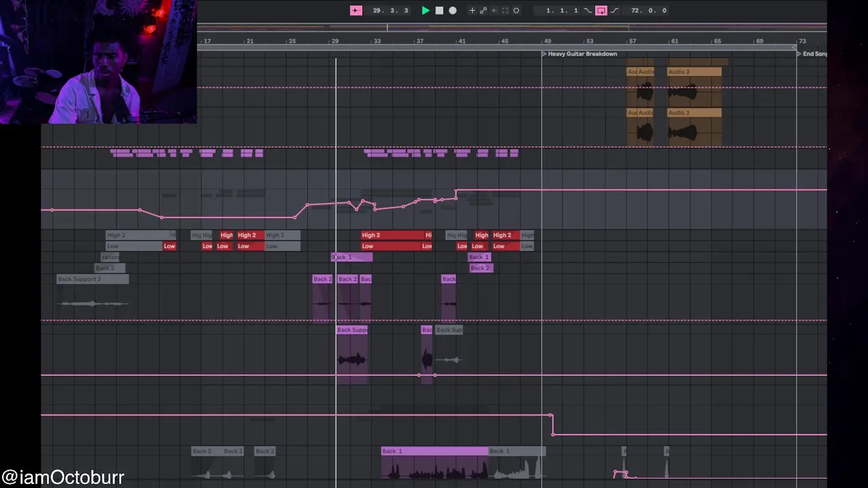Toggle the Follow playback button
Screen dimensions: 868x488
click(x=356, y=10)
